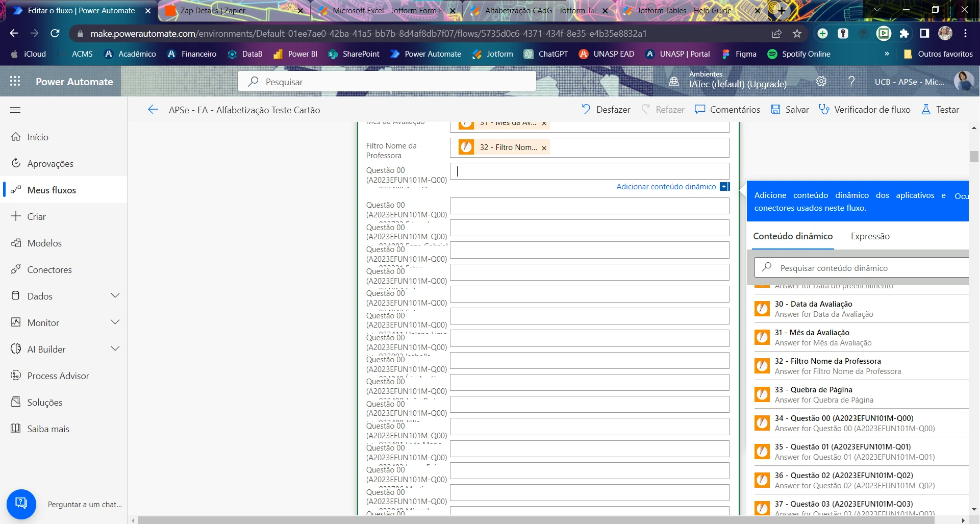Open the help question mark icon
The height and width of the screenshot is (524, 980).
point(851,81)
